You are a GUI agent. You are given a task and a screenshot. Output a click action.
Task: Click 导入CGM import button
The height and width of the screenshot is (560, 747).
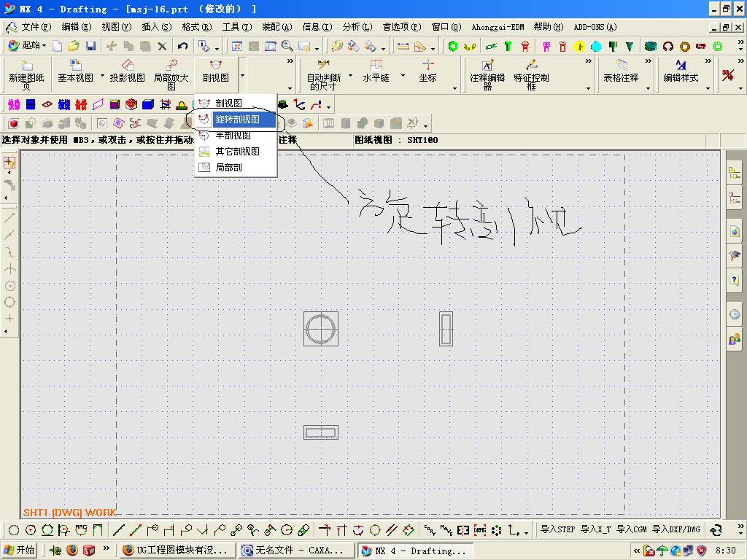(x=631, y=529)
